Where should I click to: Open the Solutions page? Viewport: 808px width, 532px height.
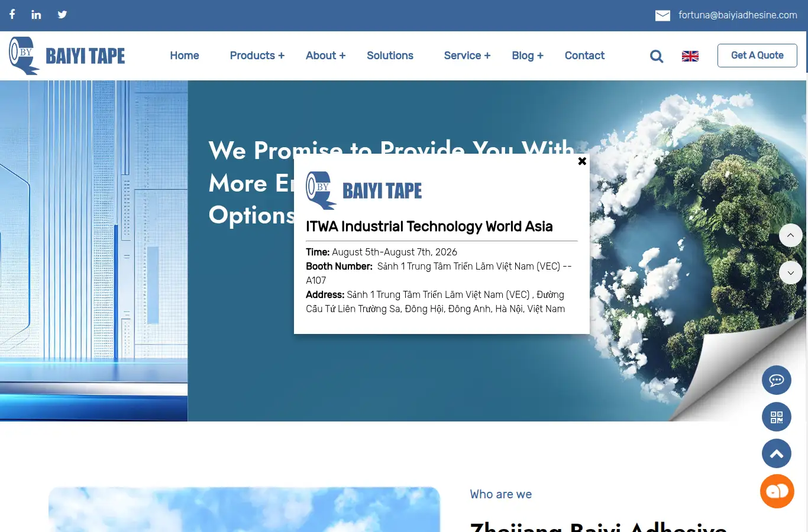pos(390,56)
